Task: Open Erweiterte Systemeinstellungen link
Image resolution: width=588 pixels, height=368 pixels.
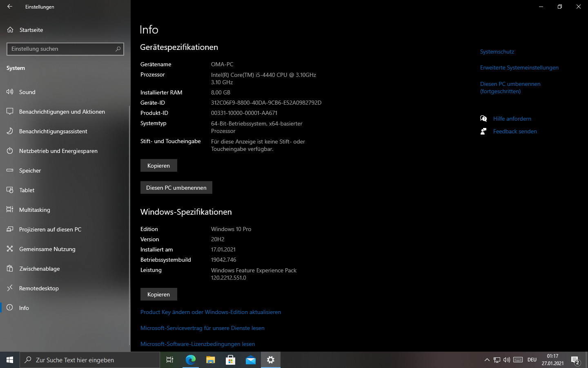Action: 519,67
